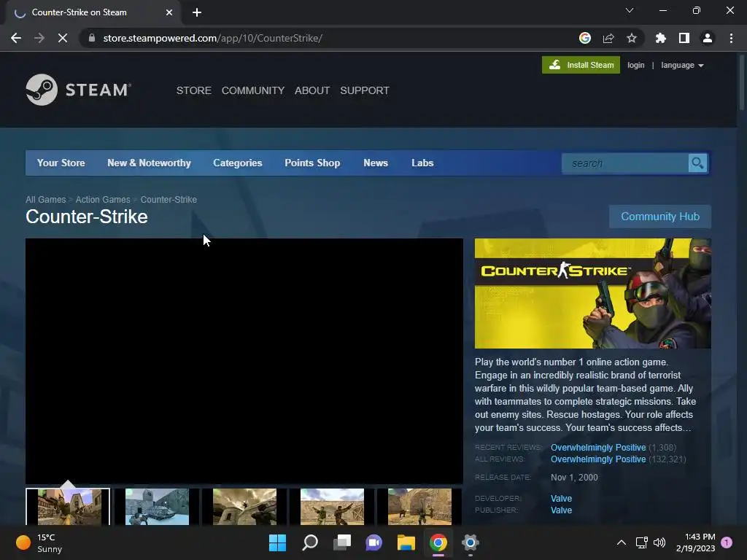Click the Counter-Strike header capsule image
747x560 pixels.
coord(592,293)
